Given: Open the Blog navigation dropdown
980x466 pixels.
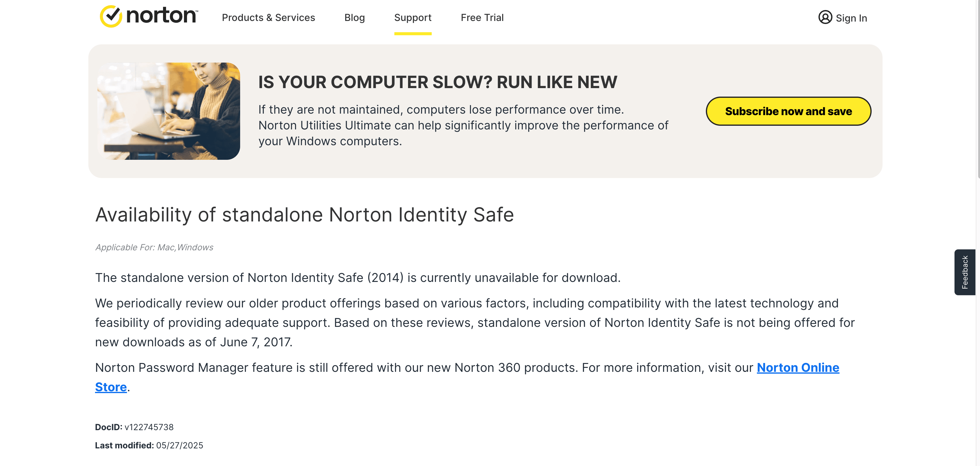Looking at the screenshot, I should coord(354,18).
